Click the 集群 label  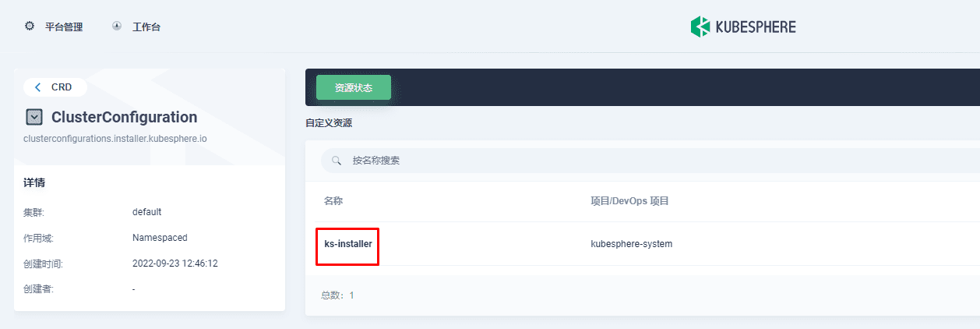[x=34, y=212]
